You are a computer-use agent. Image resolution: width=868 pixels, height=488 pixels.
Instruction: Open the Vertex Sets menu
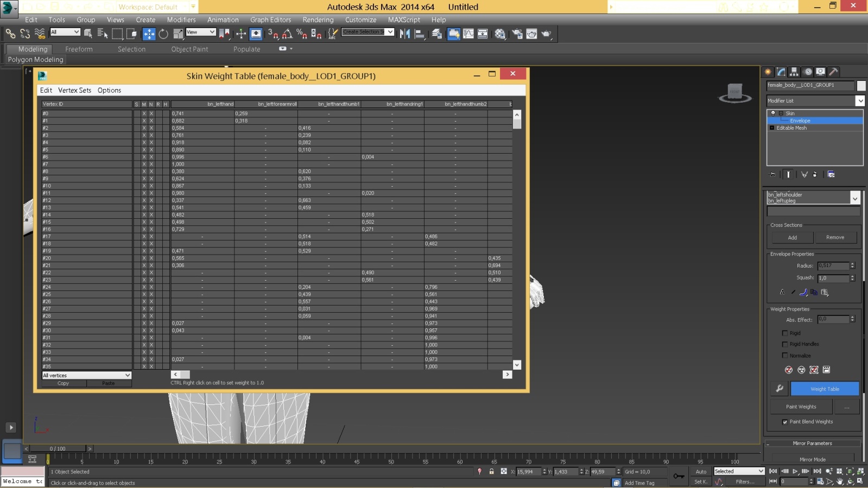coord(74,90)
